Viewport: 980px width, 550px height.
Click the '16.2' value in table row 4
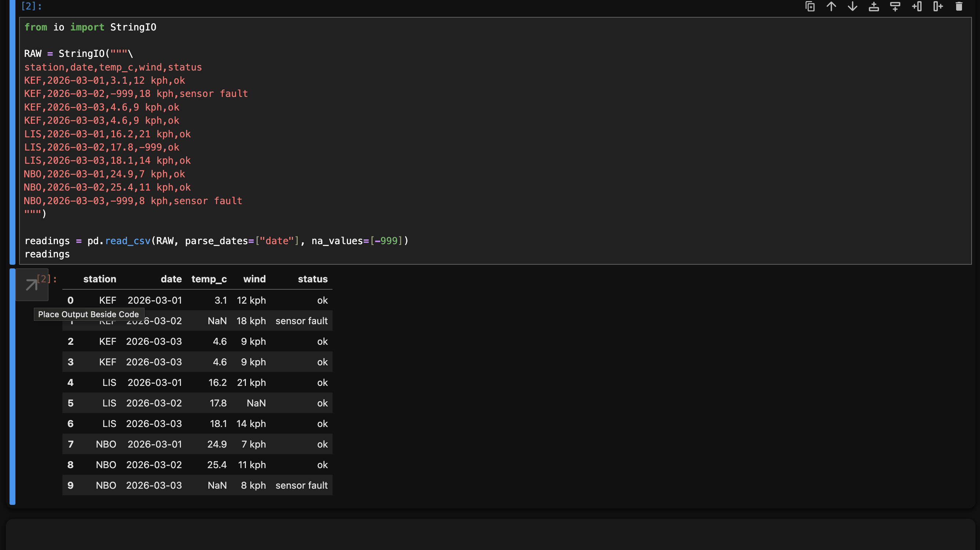(x=218, y=383)
